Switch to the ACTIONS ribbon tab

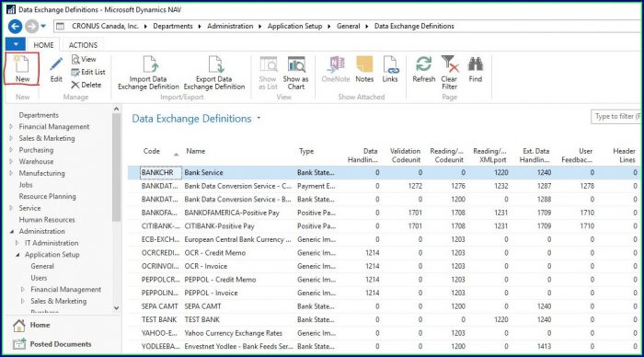(83, 45)
